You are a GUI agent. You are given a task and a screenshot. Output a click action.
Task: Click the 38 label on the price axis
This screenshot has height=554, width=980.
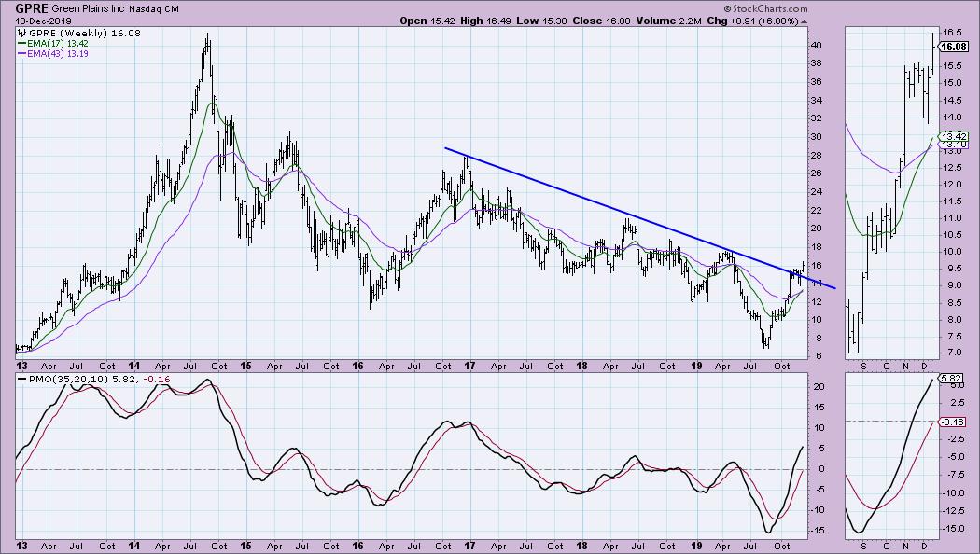[x=817, y=63]
